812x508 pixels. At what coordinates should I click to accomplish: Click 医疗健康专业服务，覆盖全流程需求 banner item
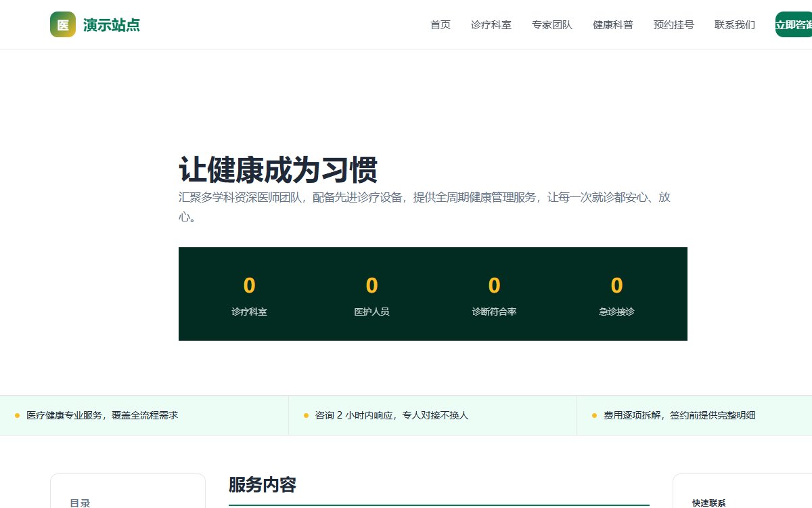click(x=144, y=415)
